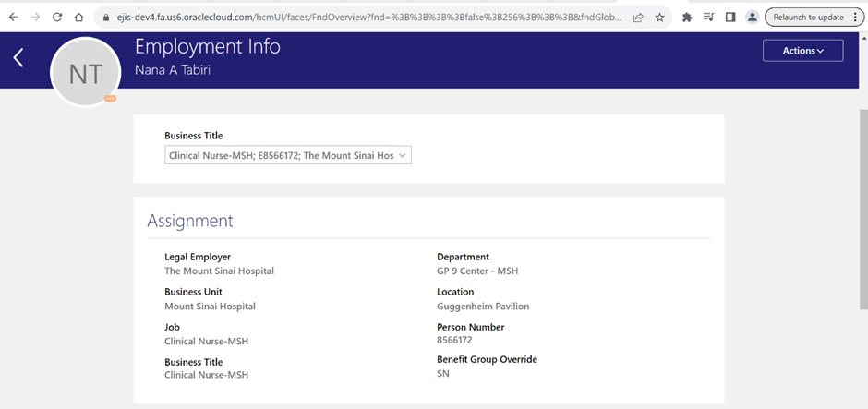This screenshot has height=409, width=868.
Task: Click the Employment Info page title
Action: [208, 46]
